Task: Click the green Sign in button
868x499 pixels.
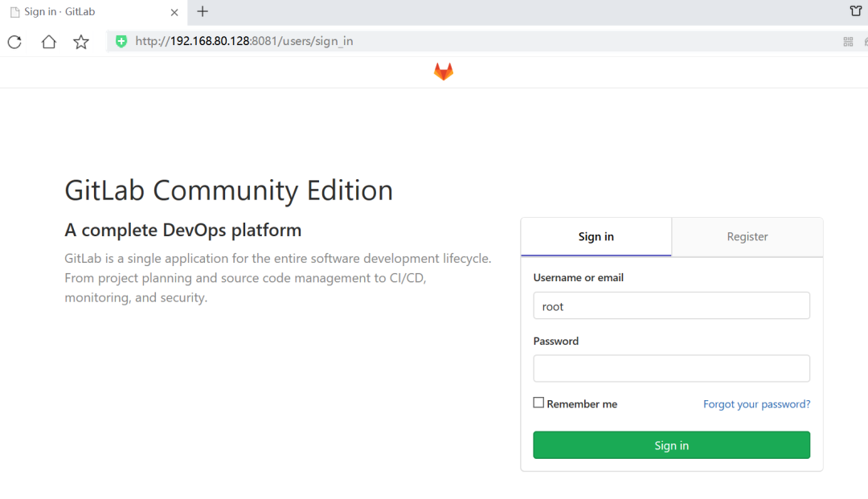Action: click(x=671, y=445)
